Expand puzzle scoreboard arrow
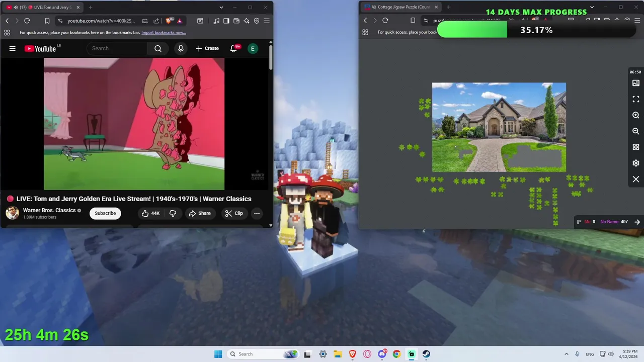644x362 pixels. tap(637, 222)
